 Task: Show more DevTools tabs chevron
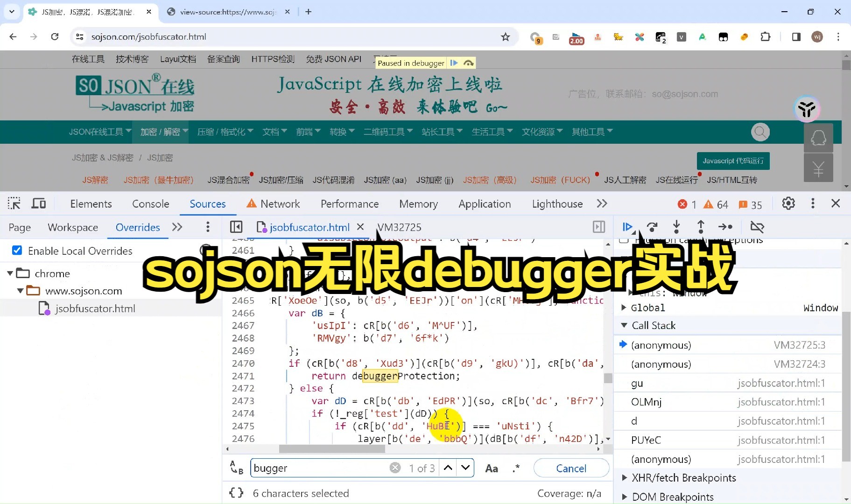coord(602,203)
